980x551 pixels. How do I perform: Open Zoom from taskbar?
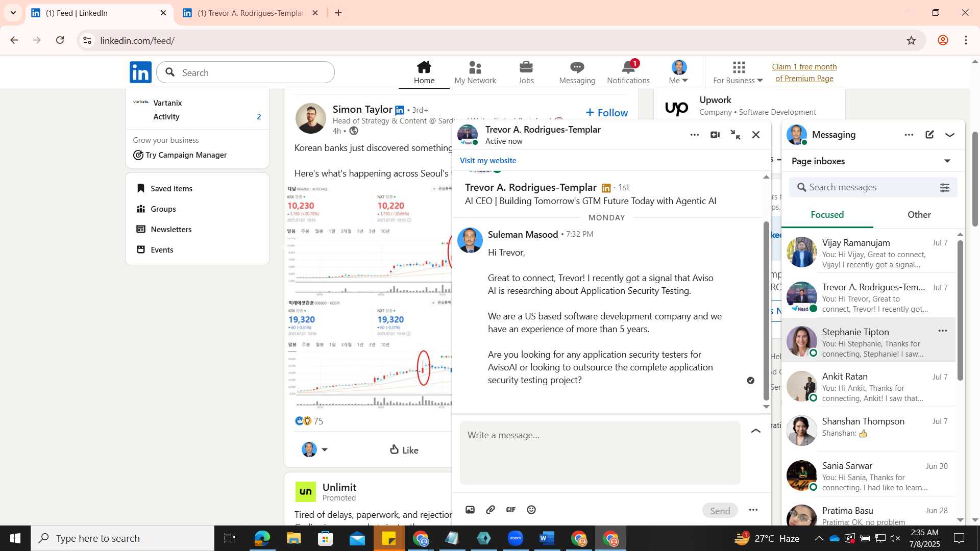516,538
